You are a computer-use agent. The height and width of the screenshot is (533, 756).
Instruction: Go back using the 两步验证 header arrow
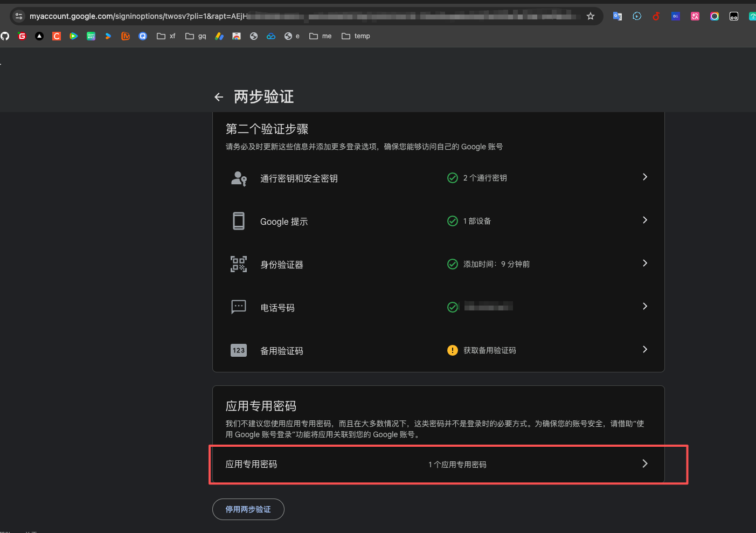click(x=219, y=97)
